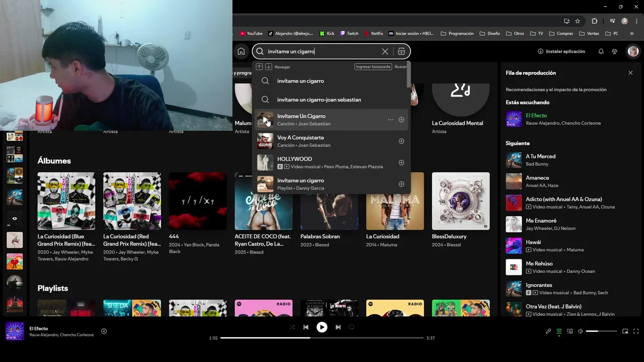Open La Curiosidad Mental artist link
Screen dimensions: 644x362
(x=457, y=123)
